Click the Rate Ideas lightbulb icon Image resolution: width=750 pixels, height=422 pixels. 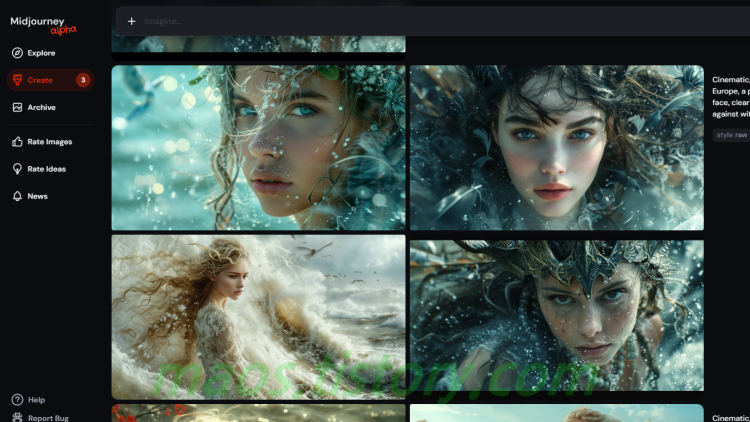click(17, 169)
